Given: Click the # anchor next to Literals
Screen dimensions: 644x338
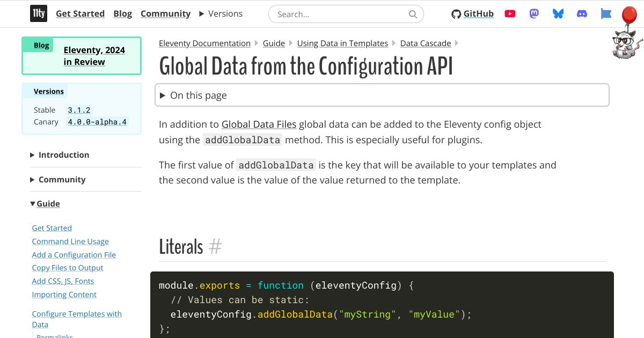Looking at the screenshot, I should [215, 247].
